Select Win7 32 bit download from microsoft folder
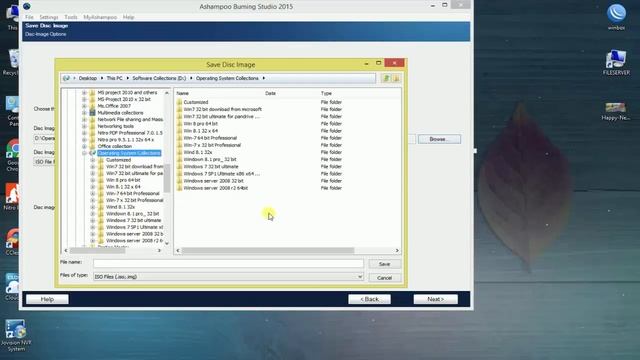 pos(222,109)
